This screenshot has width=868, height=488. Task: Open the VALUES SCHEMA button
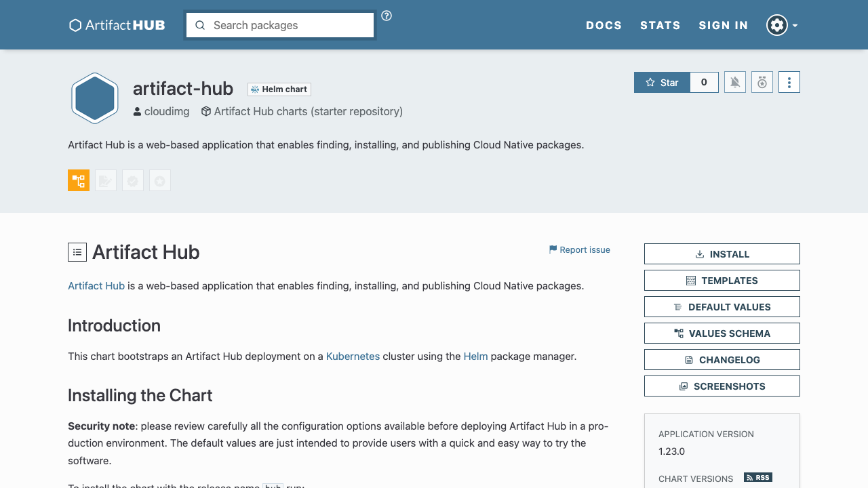pyautogui.click(x=722, y=333)
